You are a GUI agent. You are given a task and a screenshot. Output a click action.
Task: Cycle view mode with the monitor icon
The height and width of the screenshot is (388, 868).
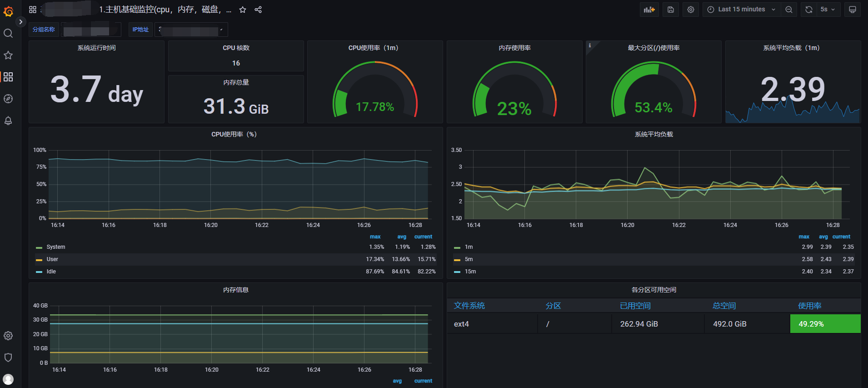click(853, 10)
